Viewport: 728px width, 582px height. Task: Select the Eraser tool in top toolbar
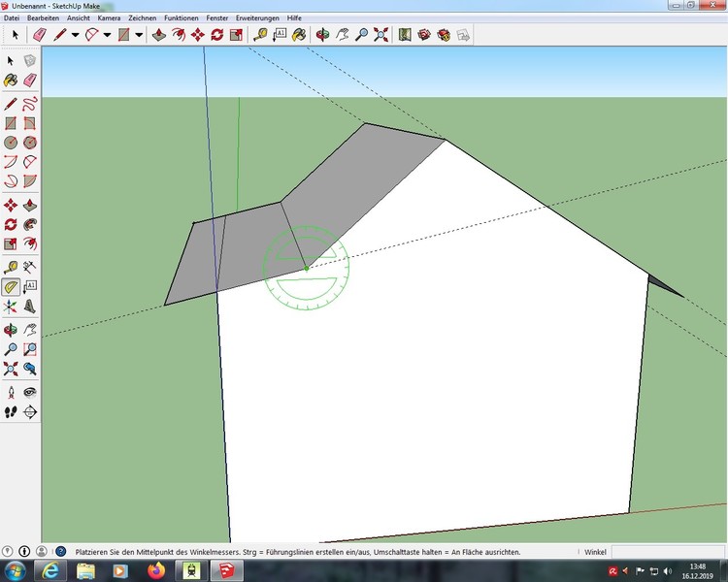[40, 35]
